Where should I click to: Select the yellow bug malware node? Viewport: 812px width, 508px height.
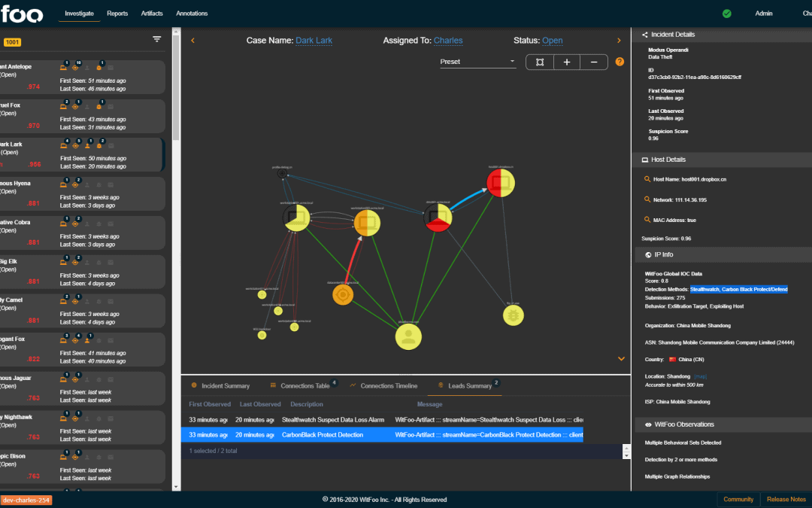click(514, 315)
